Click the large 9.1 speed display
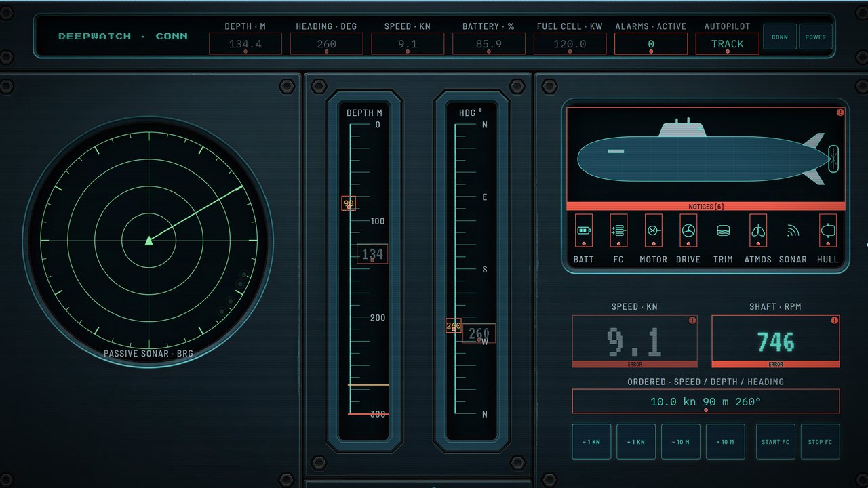 (x=635, y=342)
